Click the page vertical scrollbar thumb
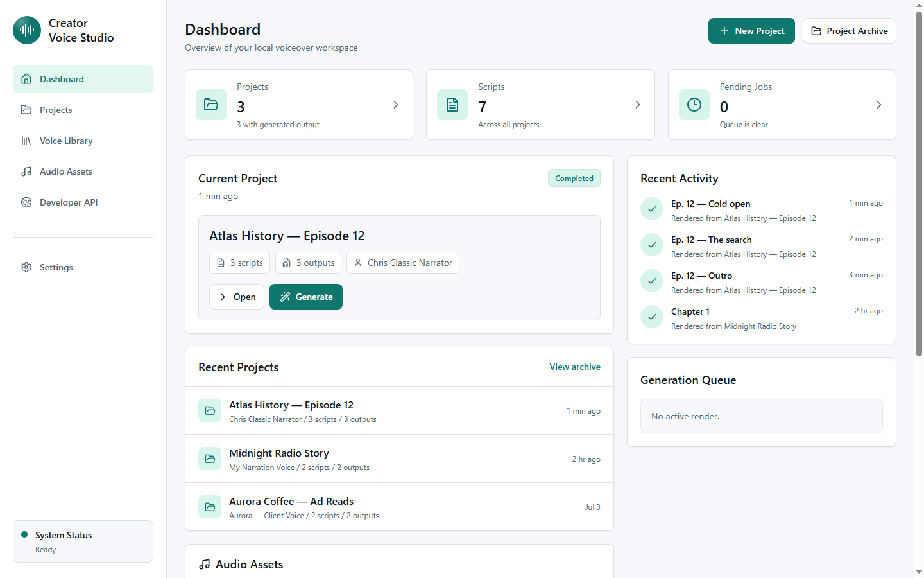 [919, 184]
